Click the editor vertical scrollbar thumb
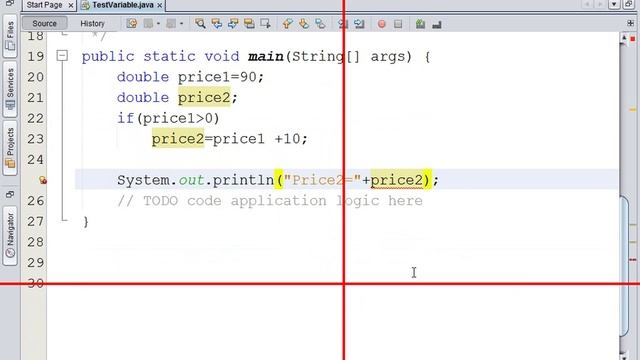 click(624, 266)
